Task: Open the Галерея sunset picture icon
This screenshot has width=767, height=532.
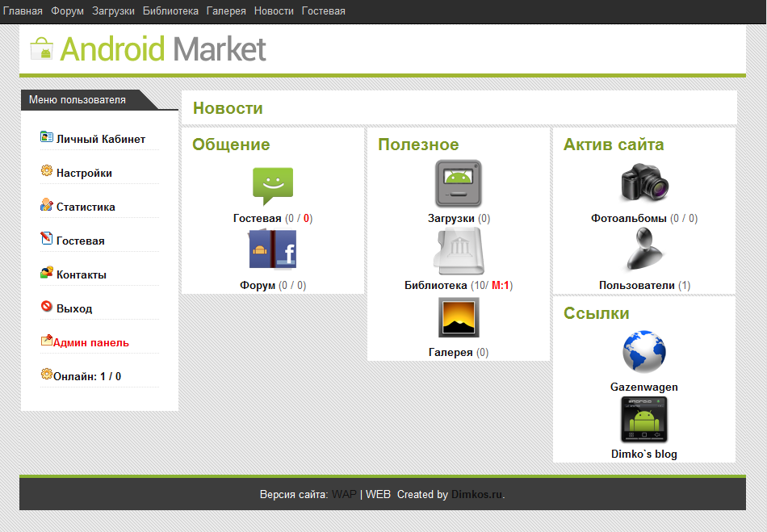Action: tap(459, 318)
